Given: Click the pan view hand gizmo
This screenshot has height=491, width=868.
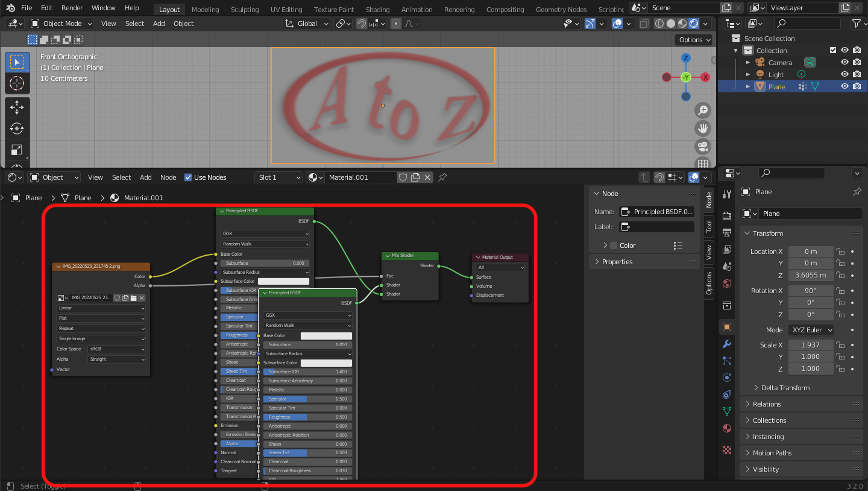Looking at the screenshot, I should 702,128.
